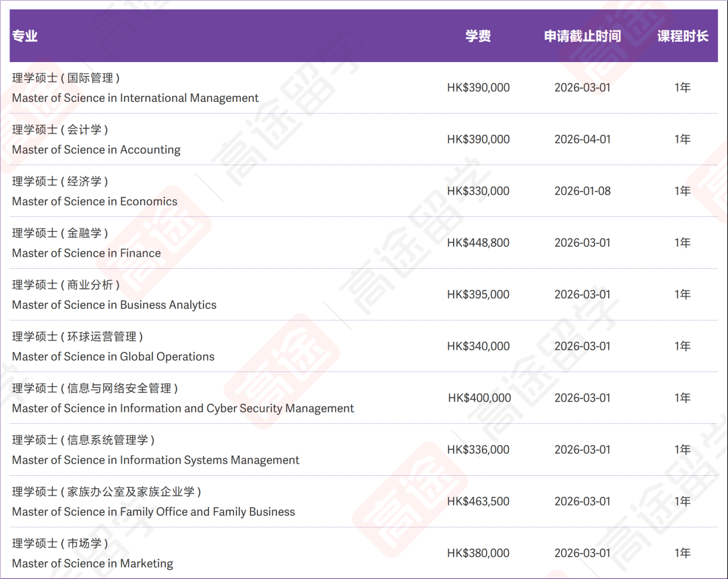This screenshot has height=579, width=728.
Task: Click Master of Science in International Management
Action: (x=135, y=98)
